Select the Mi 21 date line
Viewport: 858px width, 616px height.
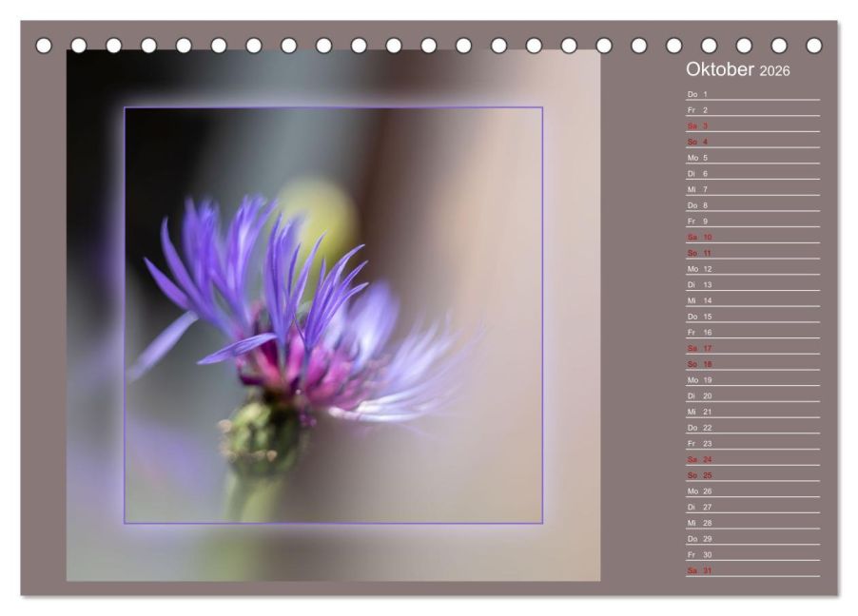[x=751, y=412]
